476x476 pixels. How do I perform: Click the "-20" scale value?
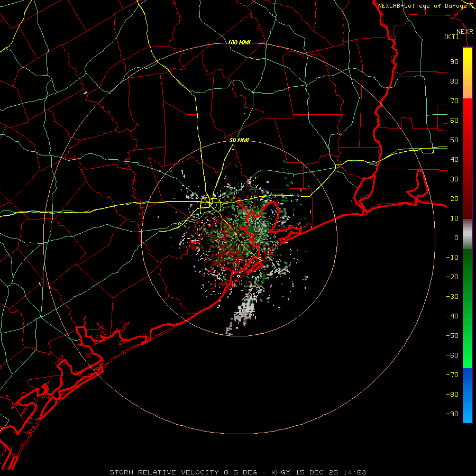click(452, 277)
